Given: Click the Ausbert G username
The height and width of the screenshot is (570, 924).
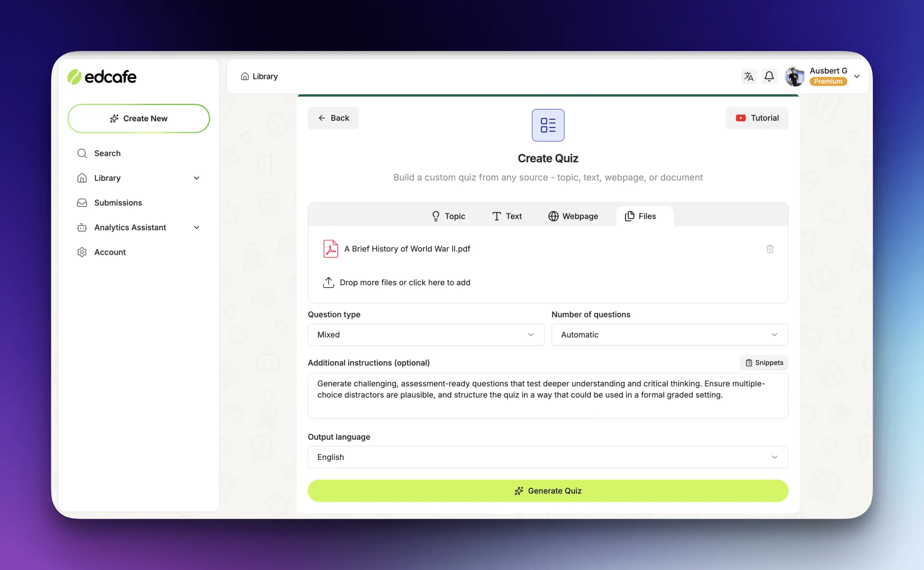Looking at the screenshot, I should (828, 71).
